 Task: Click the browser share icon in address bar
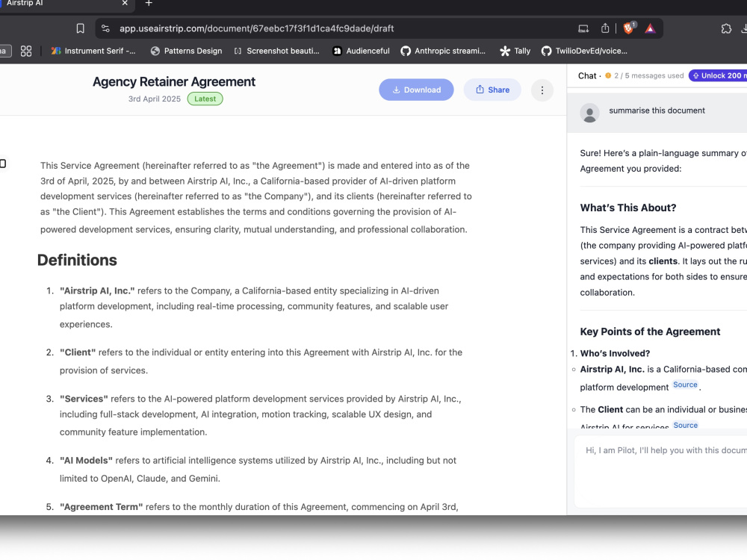point(605,28)
